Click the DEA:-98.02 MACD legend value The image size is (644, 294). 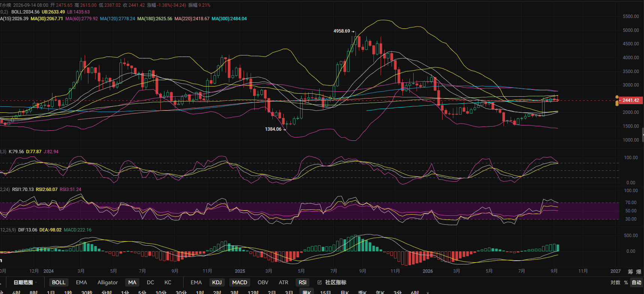click(51, 230)
